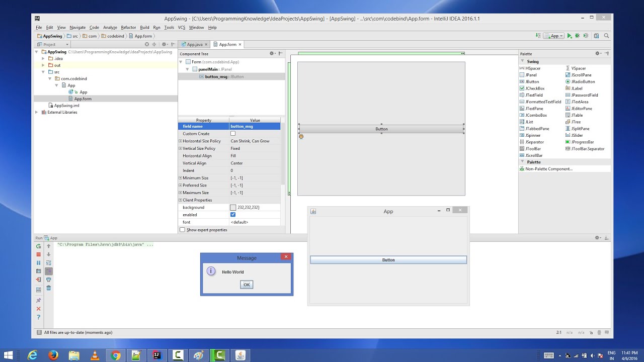The width and height of the screenshot is (644, 362).
Task: Rerun App icon in Run panel
Action: click(38, 246)
